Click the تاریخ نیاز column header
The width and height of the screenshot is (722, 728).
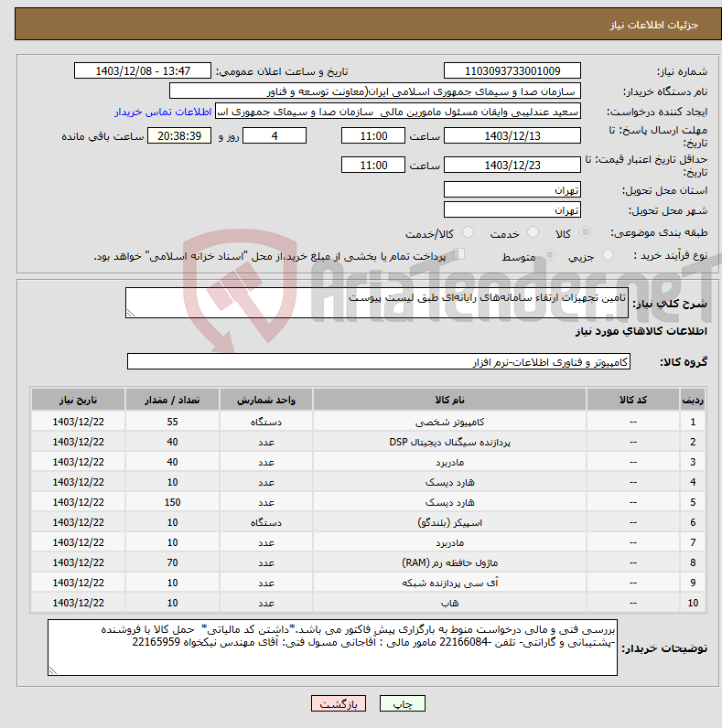(x=78, y=400)
